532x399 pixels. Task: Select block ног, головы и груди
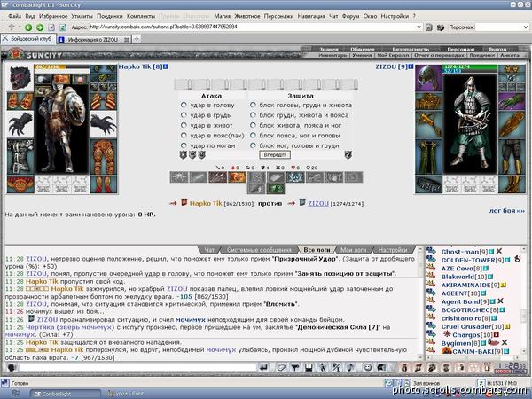253,145
